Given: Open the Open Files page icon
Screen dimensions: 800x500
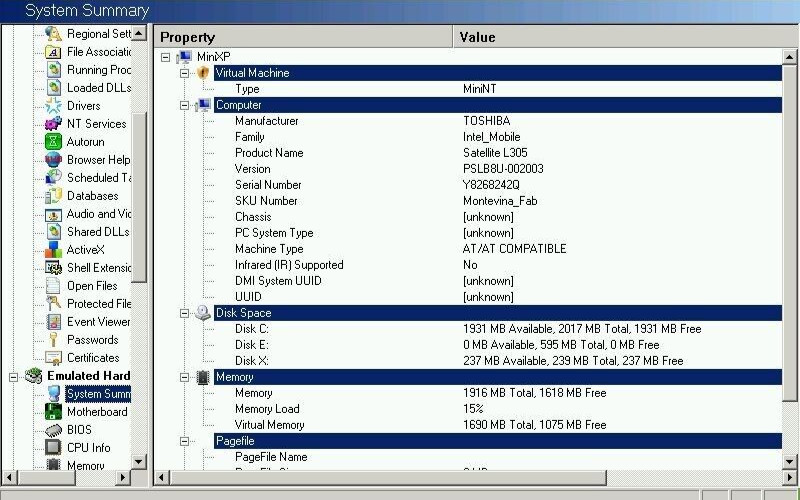Looking at the screenshot, I should (x=53, y=286).
